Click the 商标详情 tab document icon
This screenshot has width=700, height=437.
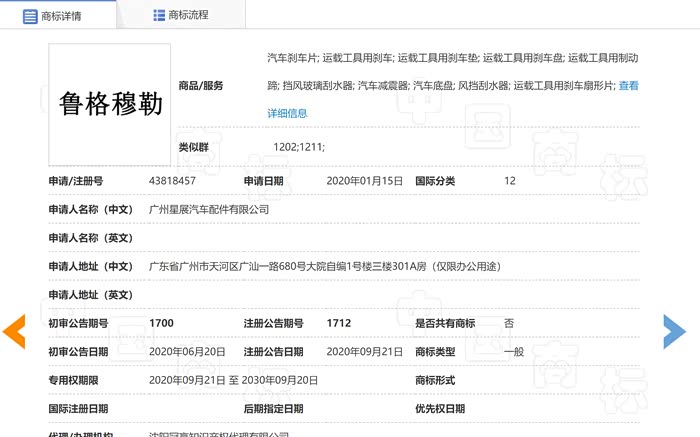click(30, 16)
